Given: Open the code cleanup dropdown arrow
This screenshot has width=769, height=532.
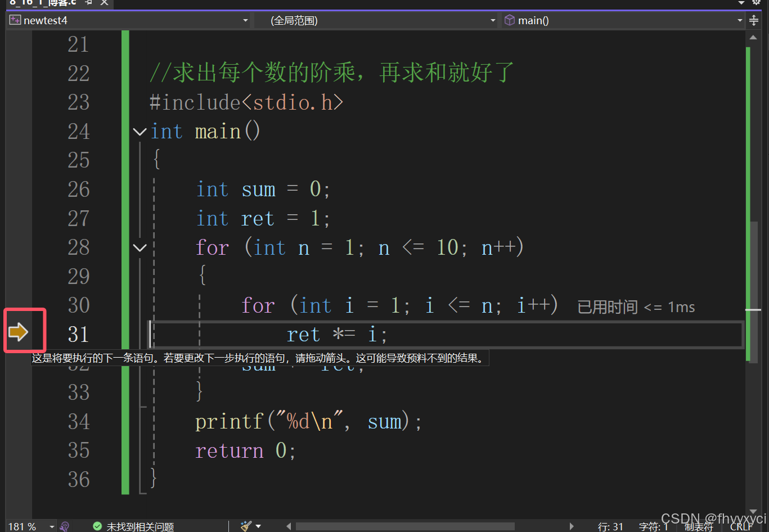Looking at the screenshot, I should (x=258, y=526).
